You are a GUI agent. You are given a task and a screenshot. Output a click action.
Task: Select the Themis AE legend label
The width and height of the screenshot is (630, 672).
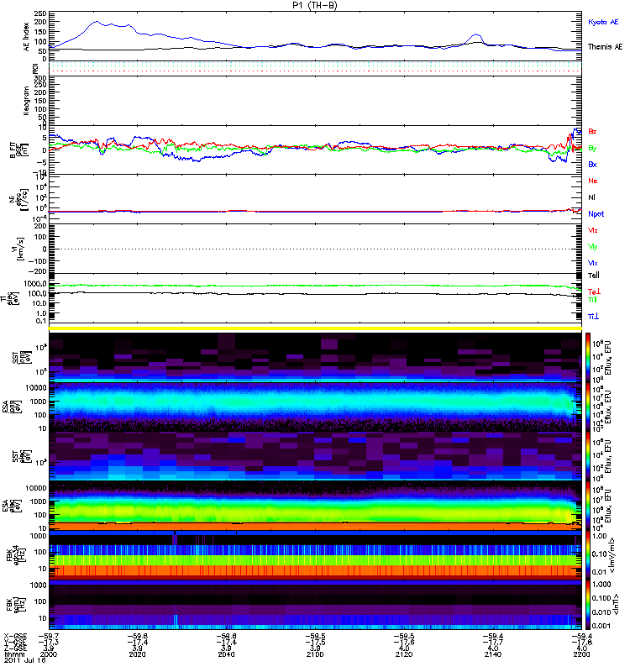click(605, 47)
